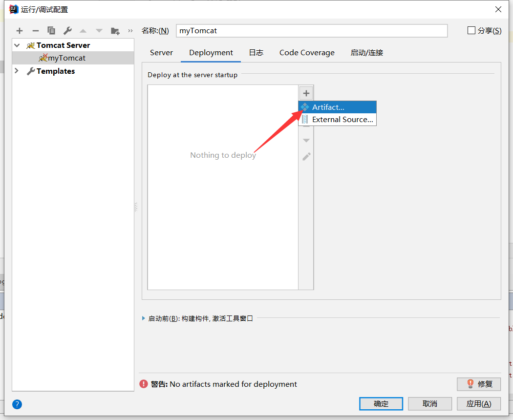Collapse the Tomcat Server tree node
This screenshot has width=513, height=420.
(17, 45)
